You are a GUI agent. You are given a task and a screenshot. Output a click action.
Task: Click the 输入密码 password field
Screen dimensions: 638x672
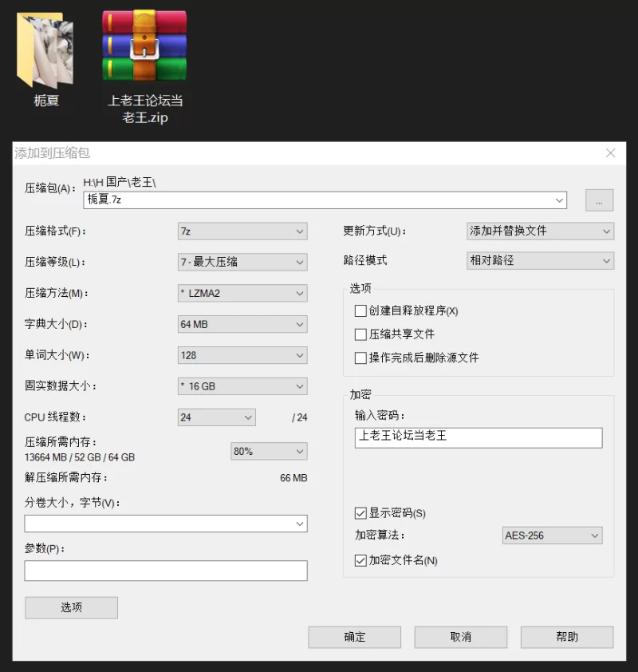pos(478,437)
